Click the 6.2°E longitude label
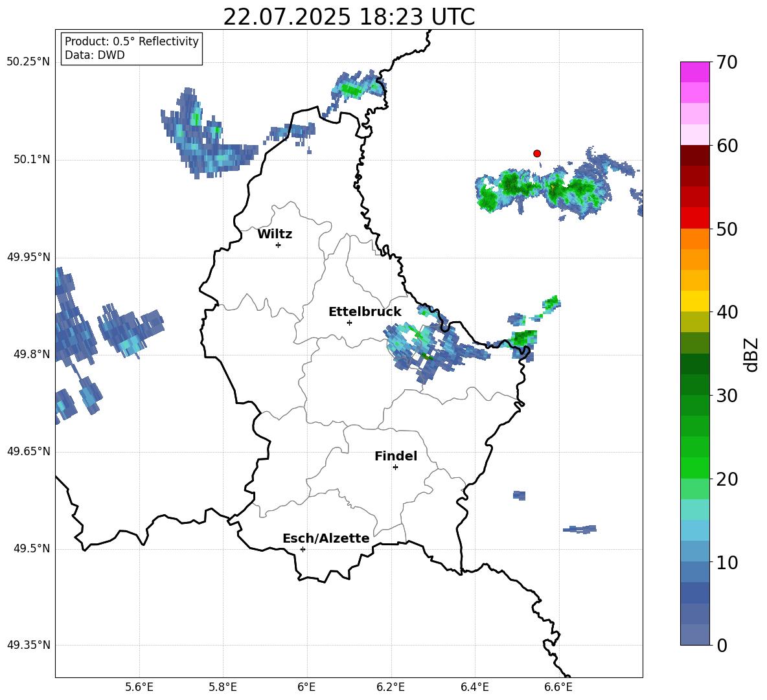The height and width of the screenshot is (700, 767). [391, 687]
